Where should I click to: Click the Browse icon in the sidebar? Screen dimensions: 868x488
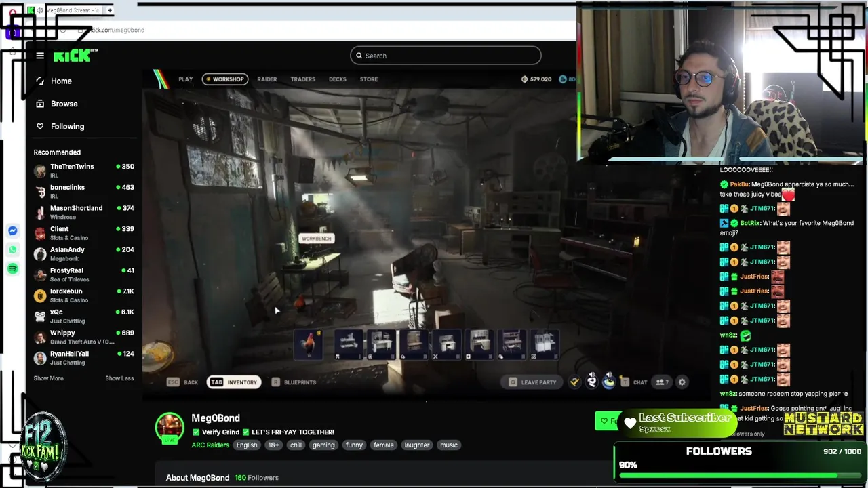pos(40,104)
